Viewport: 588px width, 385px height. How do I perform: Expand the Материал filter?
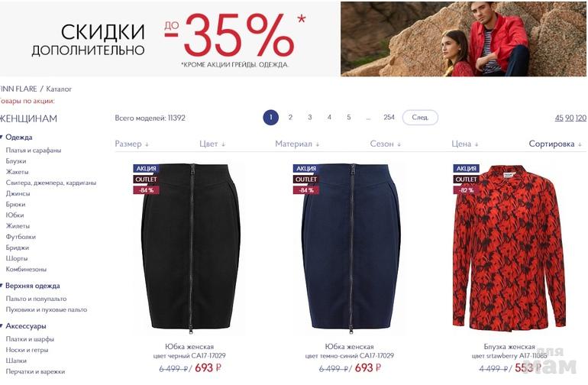coord(297,144)
